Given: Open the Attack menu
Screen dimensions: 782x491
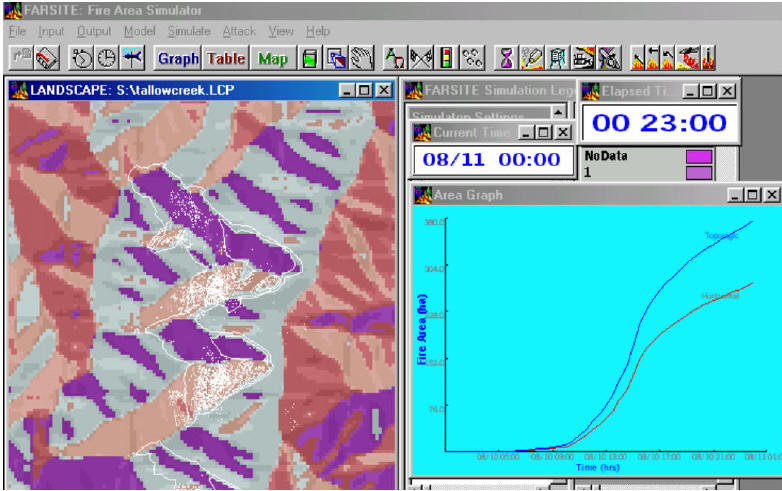Looking at the screenshot, I should (239, 31).
